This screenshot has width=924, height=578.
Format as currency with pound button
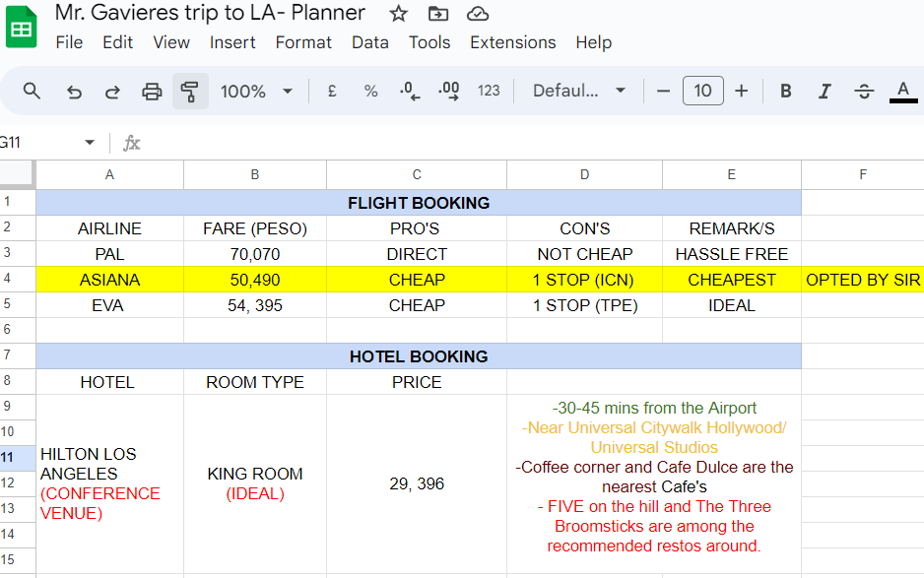point(332,92)
